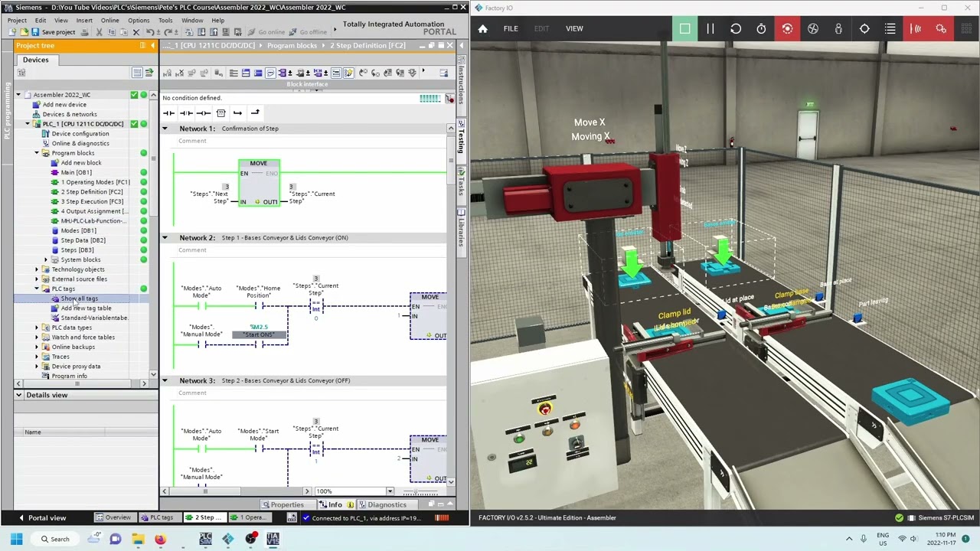Image resolution: width=980 pixels, height=551 pixels.
Task: Open the Options menu in TIA Portal
Action: tap(139, 20)
